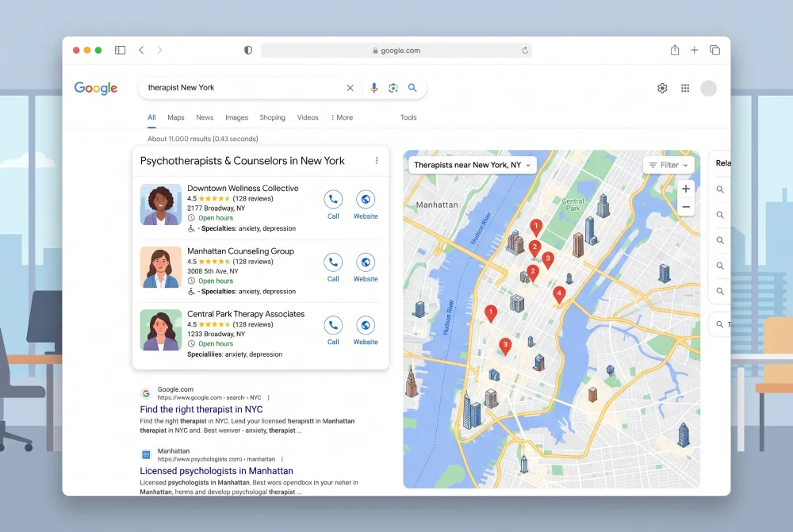Zoom in on the map
The width and height of the screenshot is (793, 532).
686,189
